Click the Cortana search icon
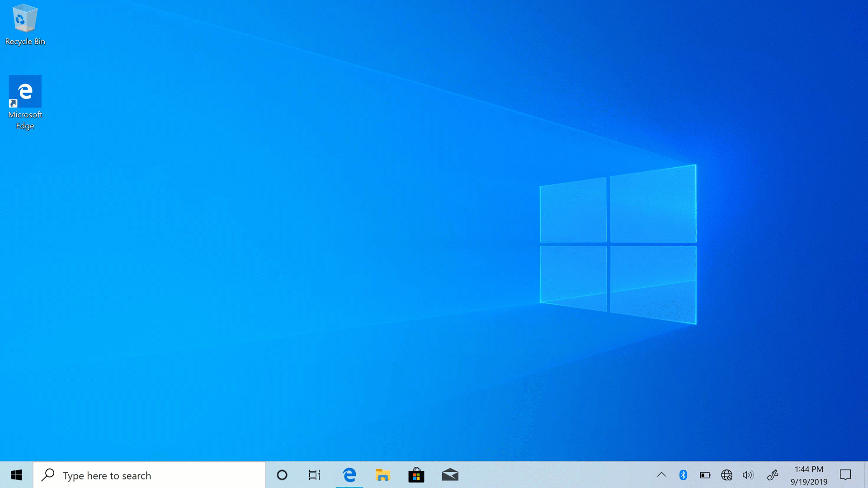 click(281, 475)
